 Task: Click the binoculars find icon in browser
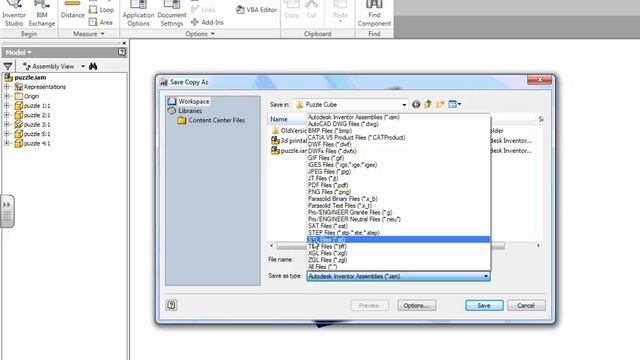point(93,66)
